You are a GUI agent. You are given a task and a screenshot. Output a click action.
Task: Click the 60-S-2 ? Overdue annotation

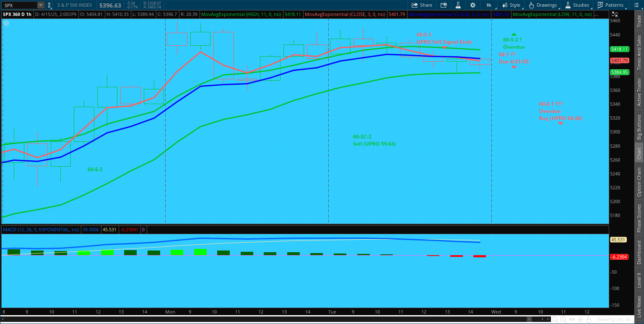click(x=514, y=43)
